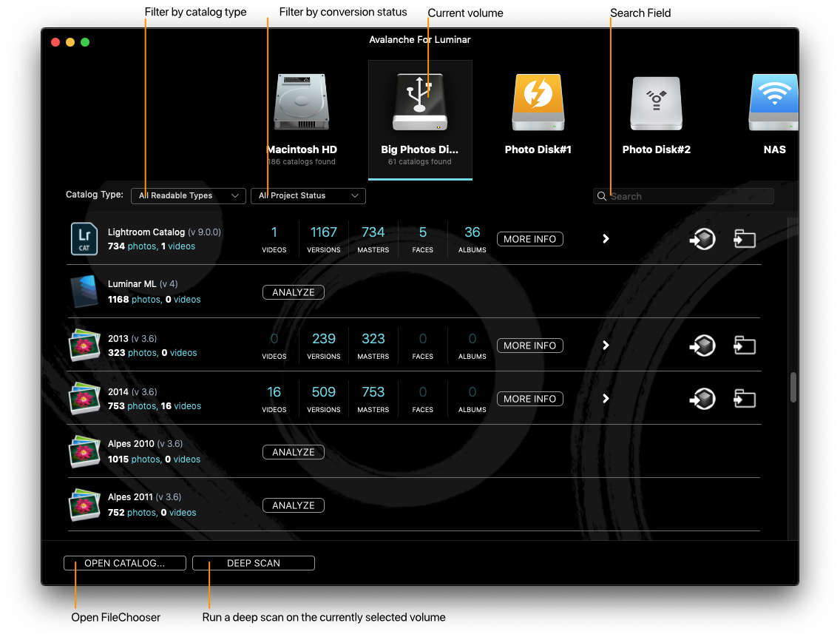Analyze the Luminar ML catalog

click(293, 292)
